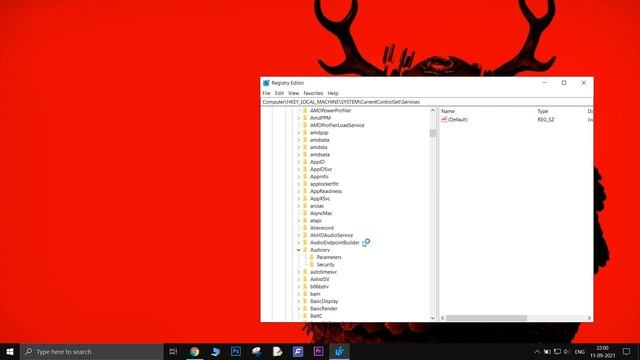Select the (Default) string value icon
The height and width of the screenshot is (360, 640).
pyautogui.click(x=444, y=119)
